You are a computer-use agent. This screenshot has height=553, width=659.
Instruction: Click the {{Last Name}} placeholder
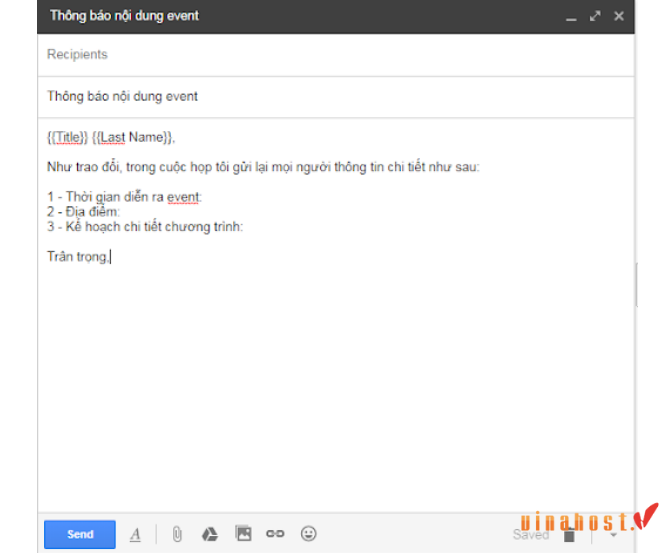(132, 137)
